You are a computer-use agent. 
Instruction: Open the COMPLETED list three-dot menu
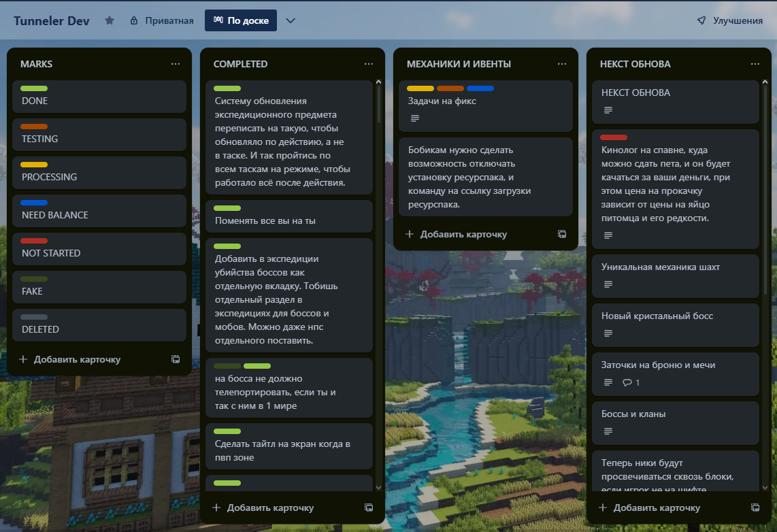(369, 64)
